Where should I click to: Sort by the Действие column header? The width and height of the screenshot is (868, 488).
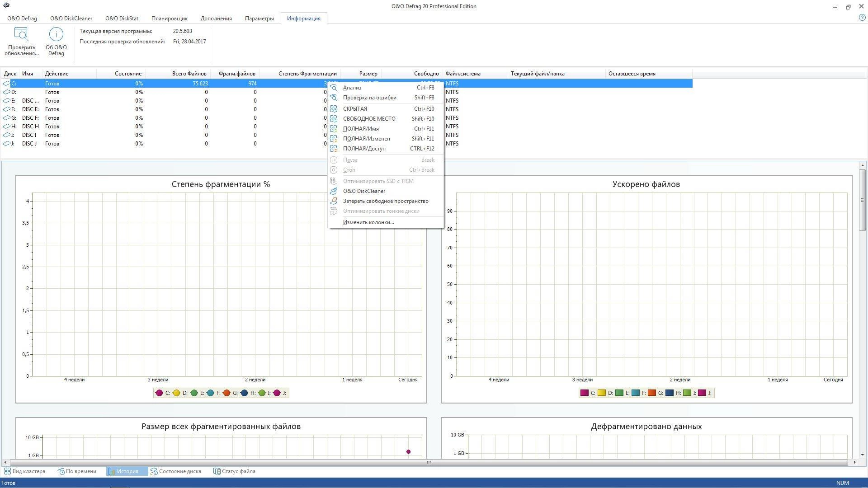pyautogui.click(x=70, y=74)
